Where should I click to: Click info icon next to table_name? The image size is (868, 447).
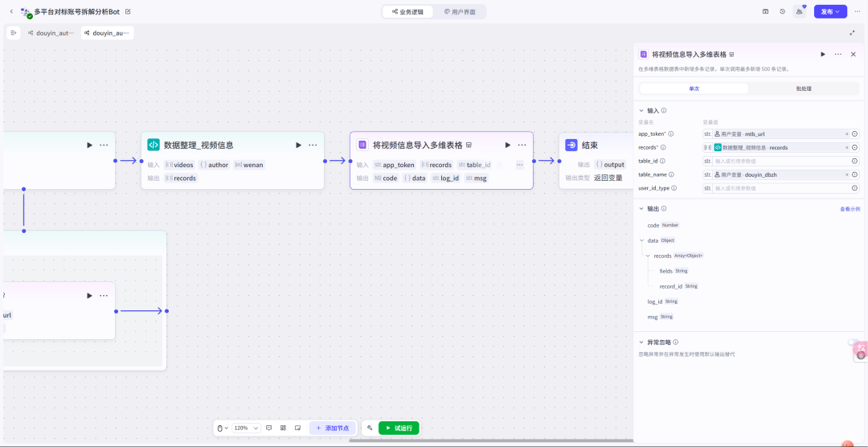(671, 174)
